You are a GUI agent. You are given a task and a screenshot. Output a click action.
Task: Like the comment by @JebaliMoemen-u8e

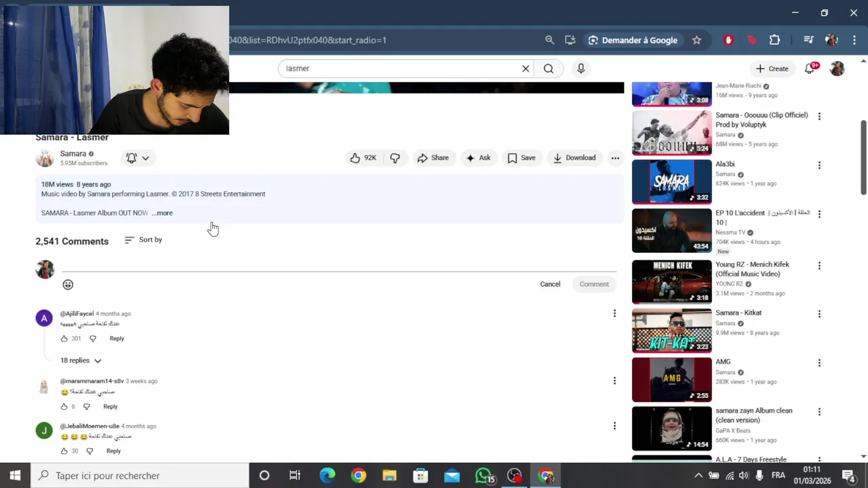tap(64, 451)
